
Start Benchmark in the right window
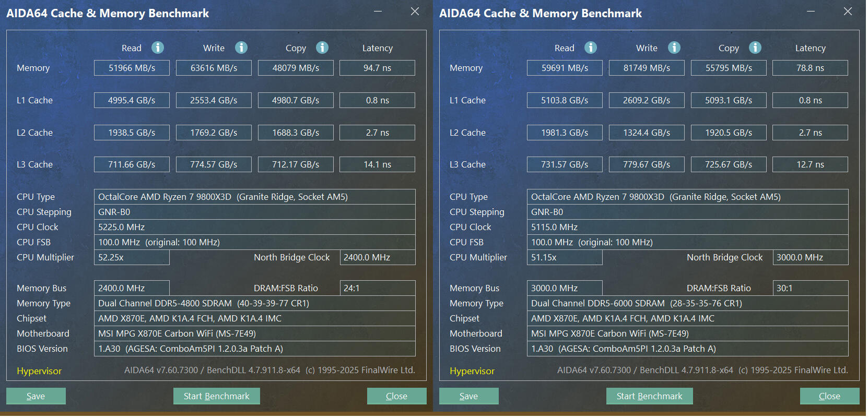click(x=650, y=396)
